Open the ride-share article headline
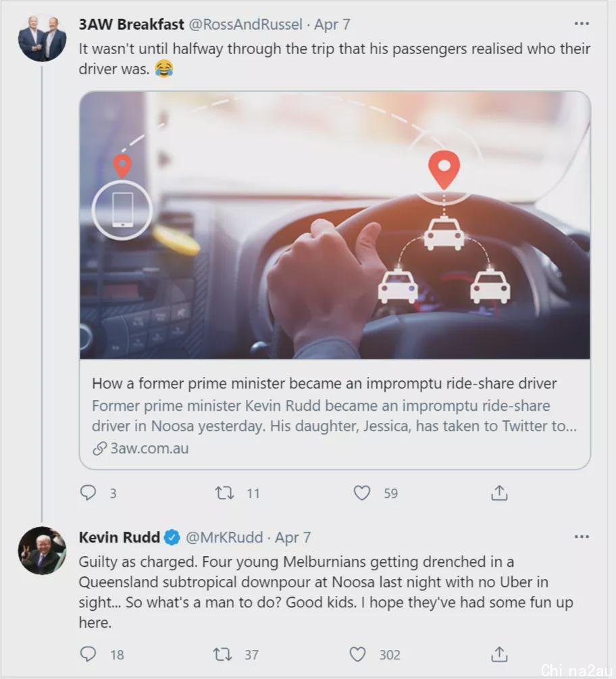Viewport: 616px width, 679px height. pyautogui.click(x=324, y=384)
